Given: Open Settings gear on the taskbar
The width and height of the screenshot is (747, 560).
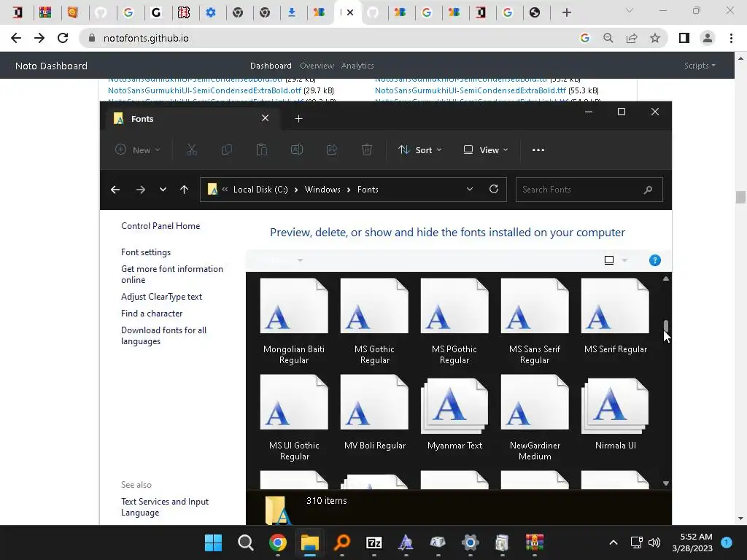Looking at the screenshot, I should coord(471,542).
